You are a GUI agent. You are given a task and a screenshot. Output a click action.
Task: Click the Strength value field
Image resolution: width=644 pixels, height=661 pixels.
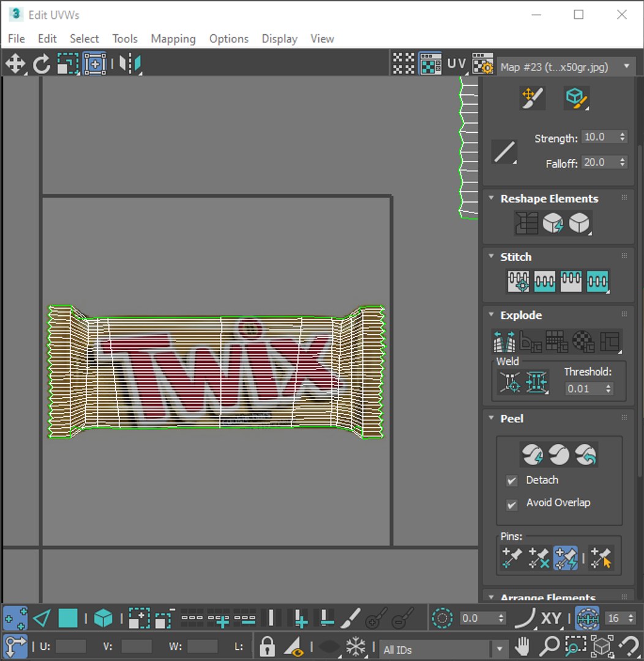[x=600, y=137]
